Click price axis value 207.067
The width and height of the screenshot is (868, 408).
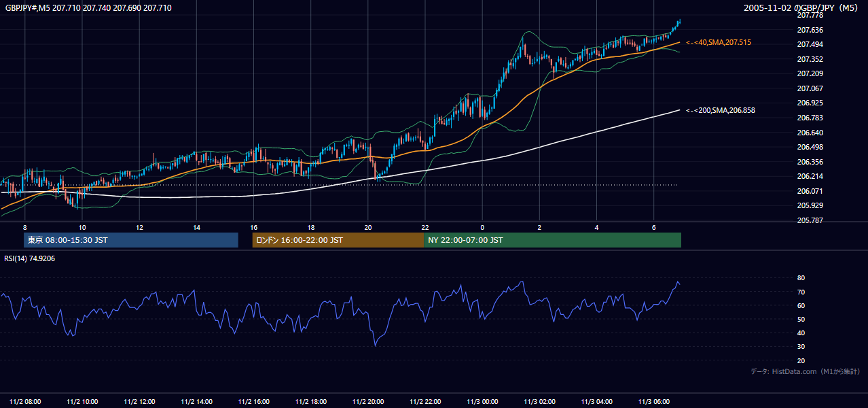[x=810, y=88]
